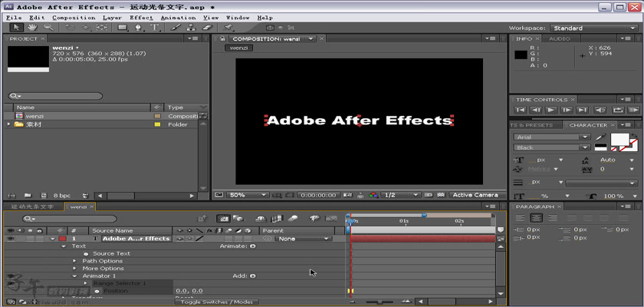This screenshot has height=307, width=644.
Task: Select the Horizontal Type tool
Action: pos(155,28)
